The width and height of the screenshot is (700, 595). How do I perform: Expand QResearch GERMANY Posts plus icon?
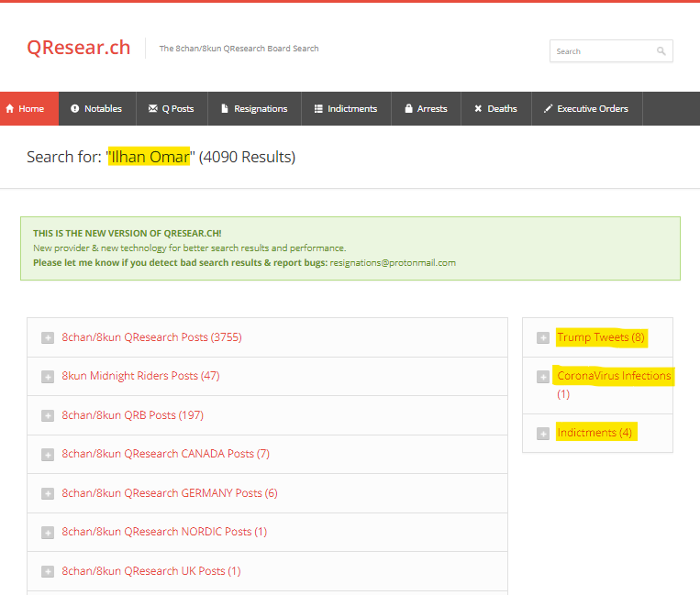point(48,493)
